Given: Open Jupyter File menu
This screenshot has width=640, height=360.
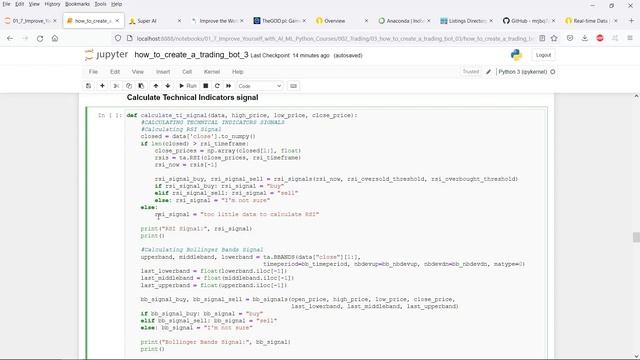Looking at the screenshot, I should [x=93, y=72].
